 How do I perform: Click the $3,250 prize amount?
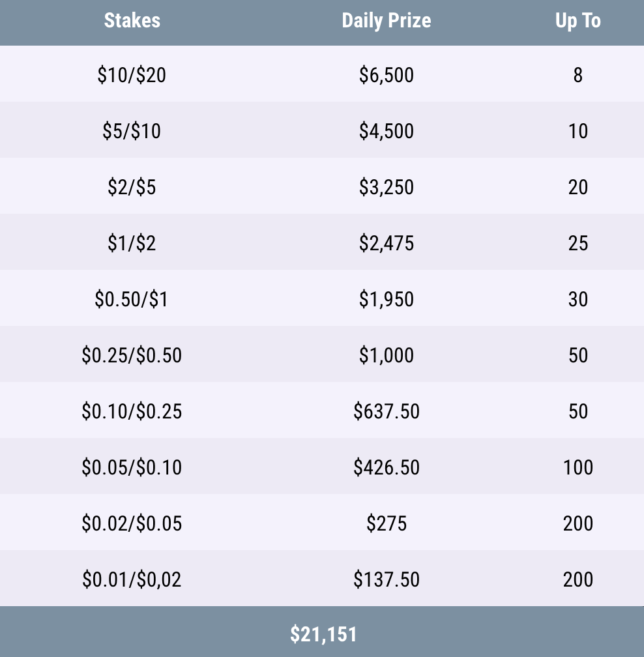click(386, 188)
